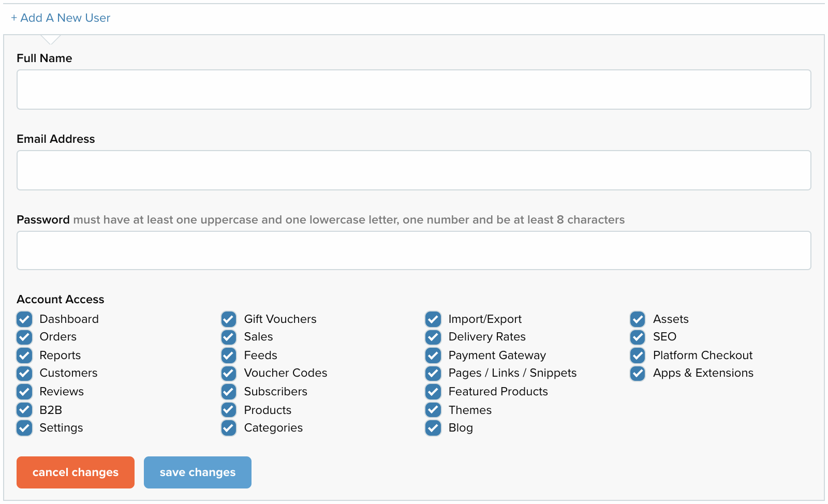Toggle the SEO access checkbox
This screenshot has height=504, width=828.
(638, 337)
